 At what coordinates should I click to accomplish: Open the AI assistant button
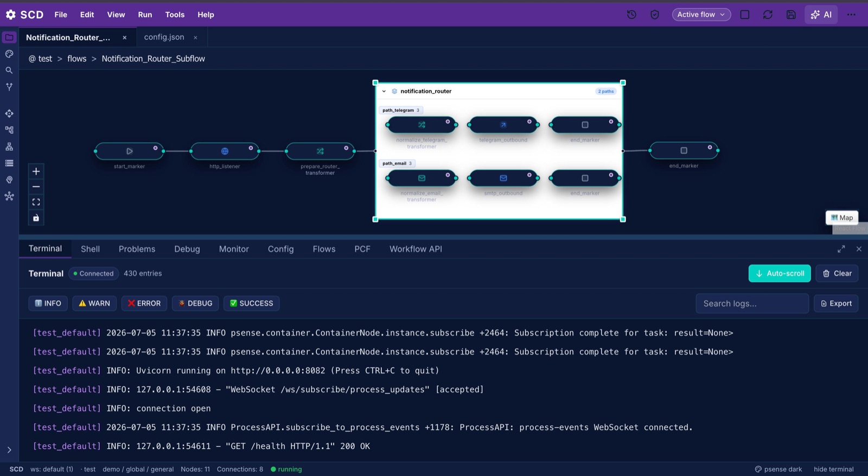click(821, 15)
